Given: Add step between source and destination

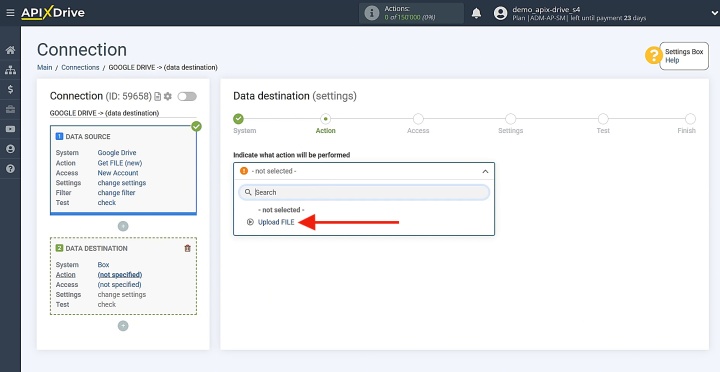Looking at the screenshot, I should pos(123,226).
